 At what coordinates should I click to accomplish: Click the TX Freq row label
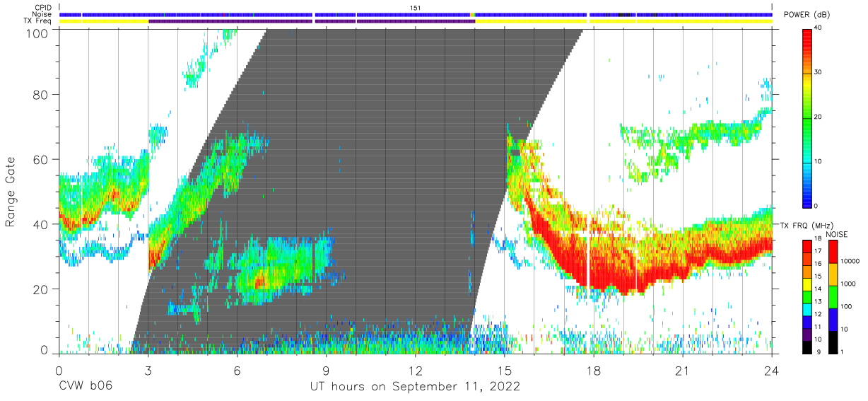click(39, 21)
